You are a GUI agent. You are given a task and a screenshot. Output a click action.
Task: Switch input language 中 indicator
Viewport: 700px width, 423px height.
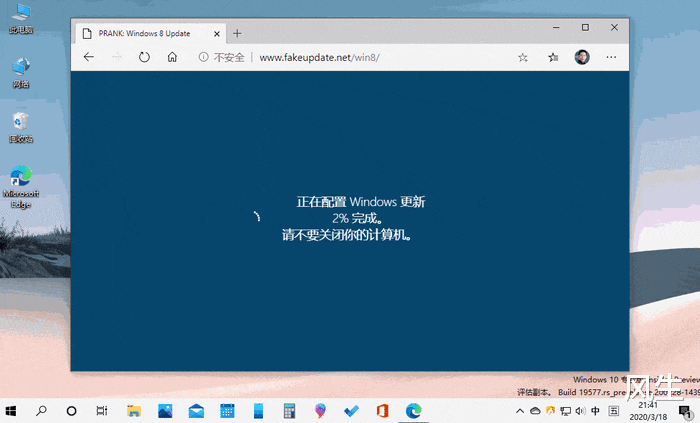596,411
